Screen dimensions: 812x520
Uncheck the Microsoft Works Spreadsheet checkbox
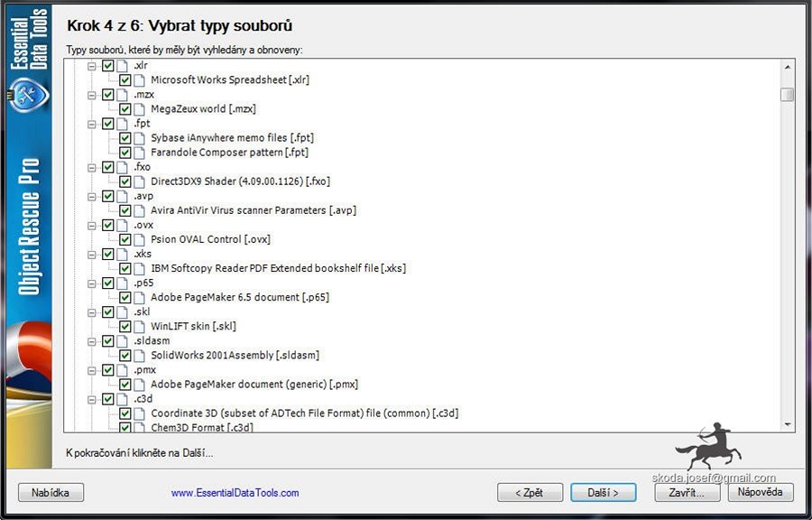click(x=125, y=80)
